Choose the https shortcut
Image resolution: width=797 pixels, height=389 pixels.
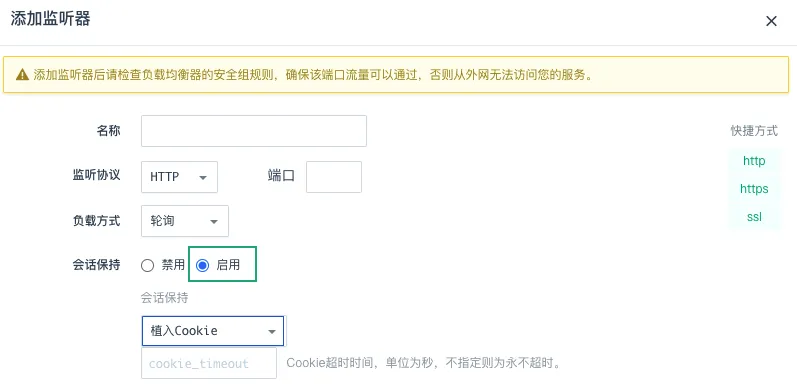coord(754,189)
